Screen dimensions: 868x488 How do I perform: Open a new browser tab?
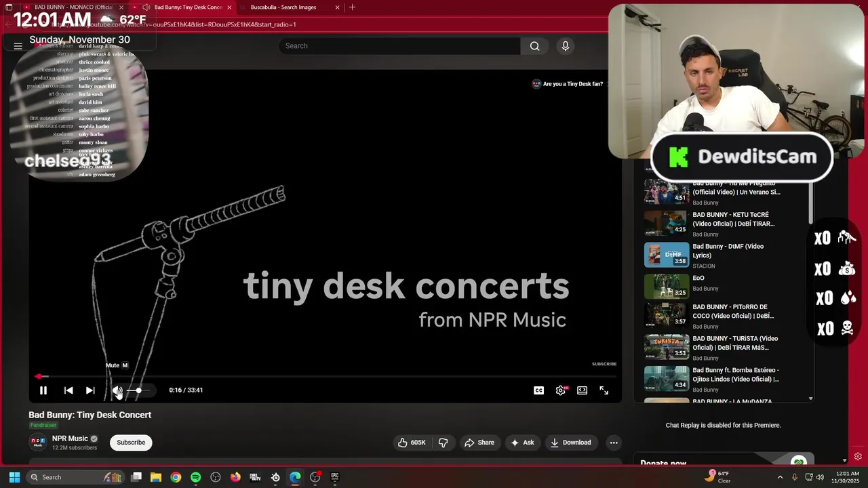352,7
